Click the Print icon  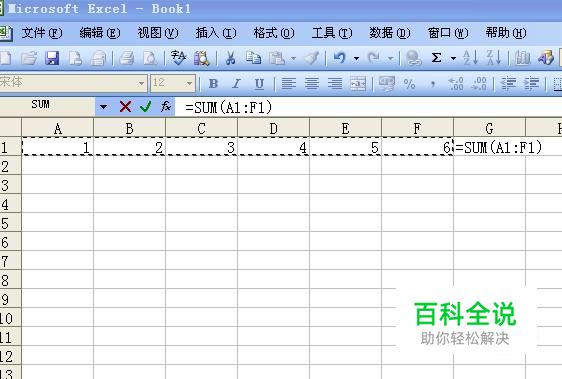point(126,58)
